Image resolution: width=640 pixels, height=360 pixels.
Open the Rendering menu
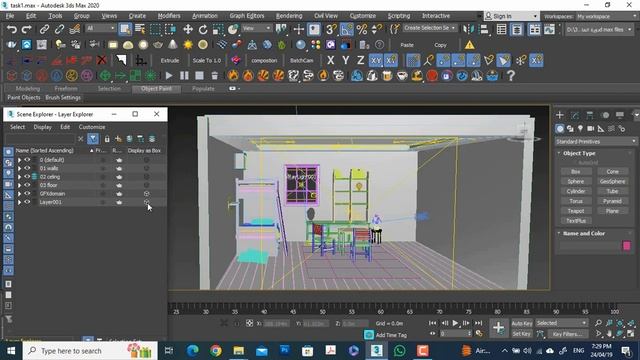coord(289,16)
